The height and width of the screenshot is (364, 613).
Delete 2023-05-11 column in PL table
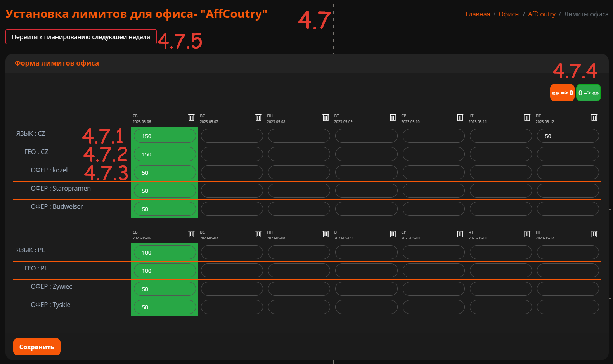pyautogui.click(x=527, y=234)
